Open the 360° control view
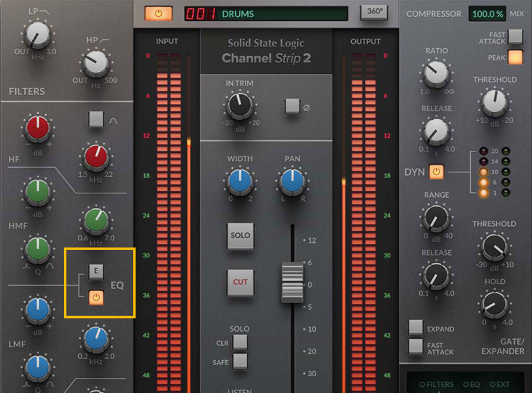 (x=374, y=13)
